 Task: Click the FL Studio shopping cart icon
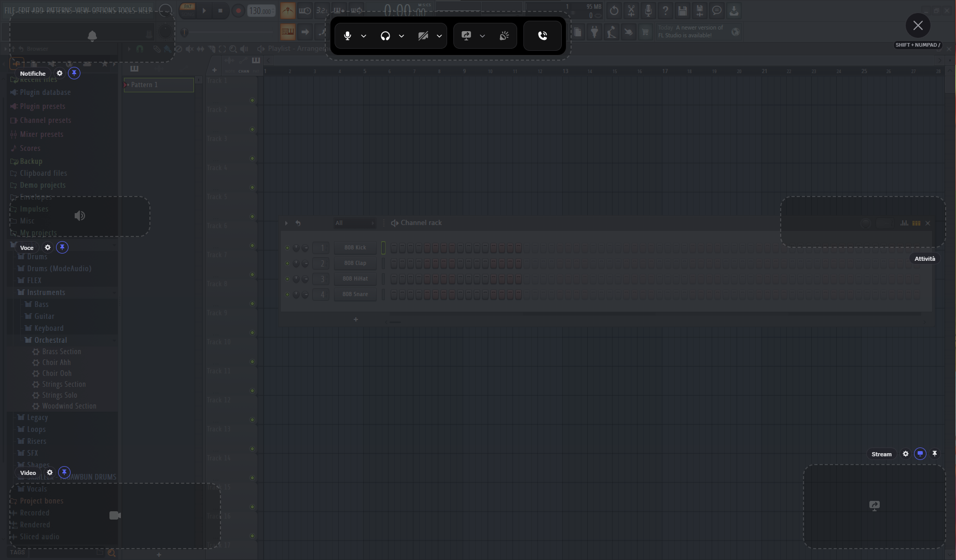click(645, 32)
